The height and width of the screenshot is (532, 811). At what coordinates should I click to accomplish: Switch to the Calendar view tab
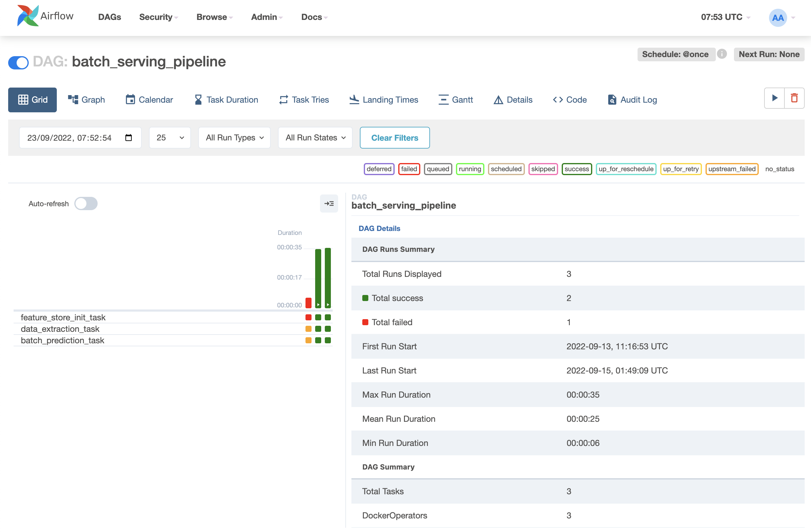[x=149, y=99]
